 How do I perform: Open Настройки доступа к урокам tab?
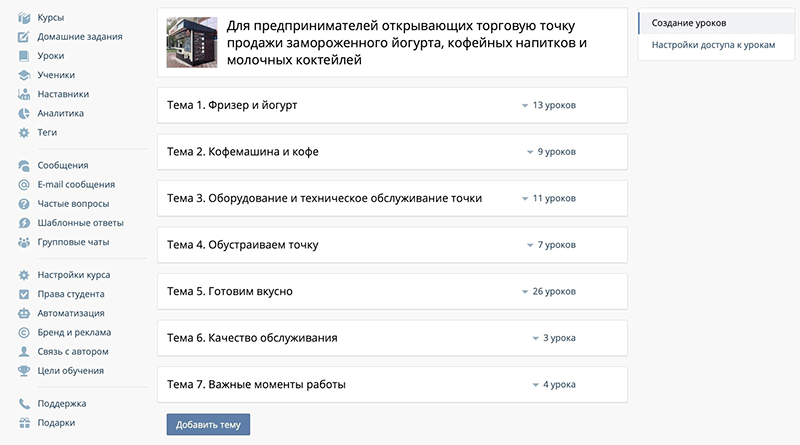712,45
